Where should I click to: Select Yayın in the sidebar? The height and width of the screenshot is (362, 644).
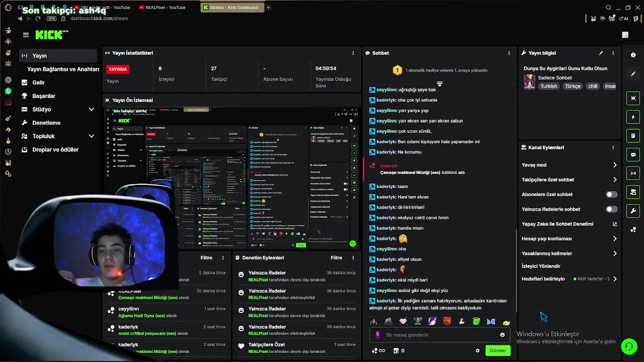pos(58,56)
